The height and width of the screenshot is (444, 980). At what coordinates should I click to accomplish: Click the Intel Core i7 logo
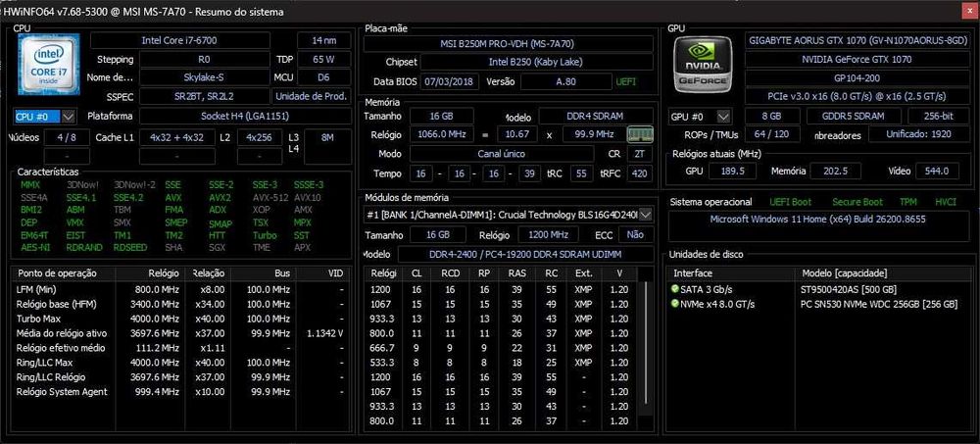(49, 64)
